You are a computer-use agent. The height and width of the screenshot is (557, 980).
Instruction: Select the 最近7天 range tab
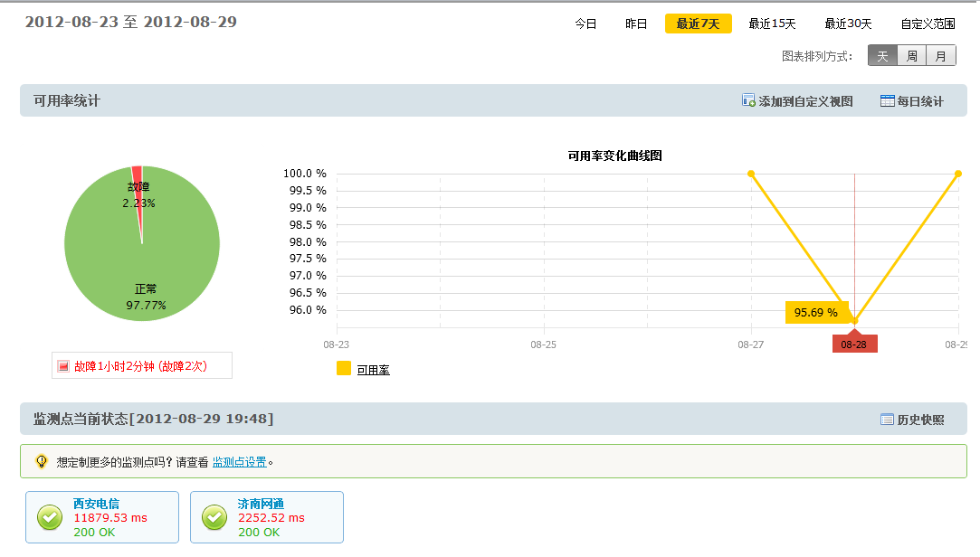698,24
